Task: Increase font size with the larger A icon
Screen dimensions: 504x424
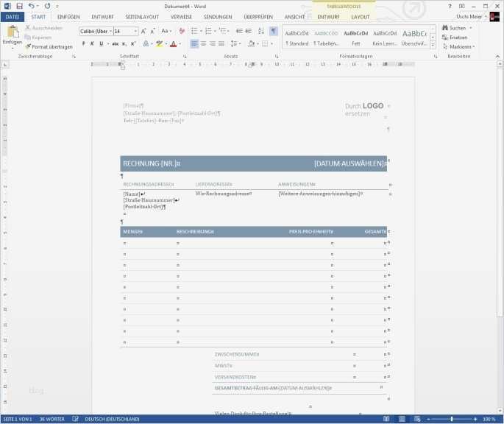Action: [143, 31]
